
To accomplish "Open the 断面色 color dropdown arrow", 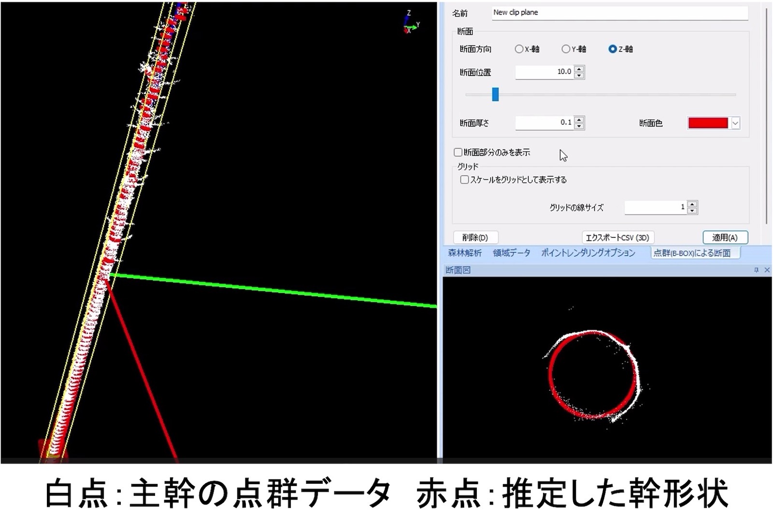I will [735, 124].
